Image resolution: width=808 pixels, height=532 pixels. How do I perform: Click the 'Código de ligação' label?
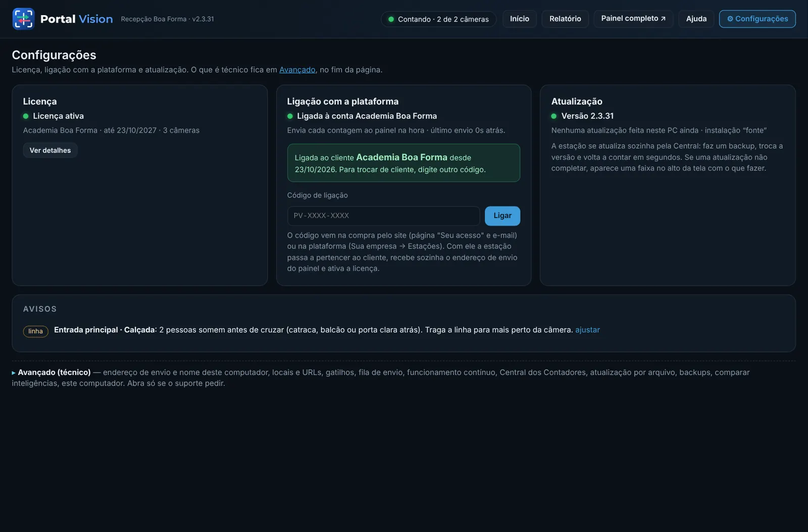pyautogui.click(x=317, y=195)
